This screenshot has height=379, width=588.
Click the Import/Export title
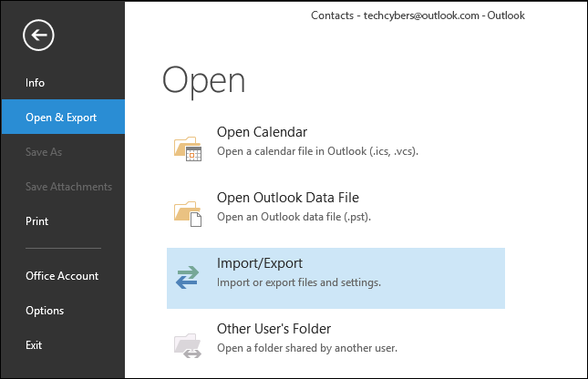point(260,263)
